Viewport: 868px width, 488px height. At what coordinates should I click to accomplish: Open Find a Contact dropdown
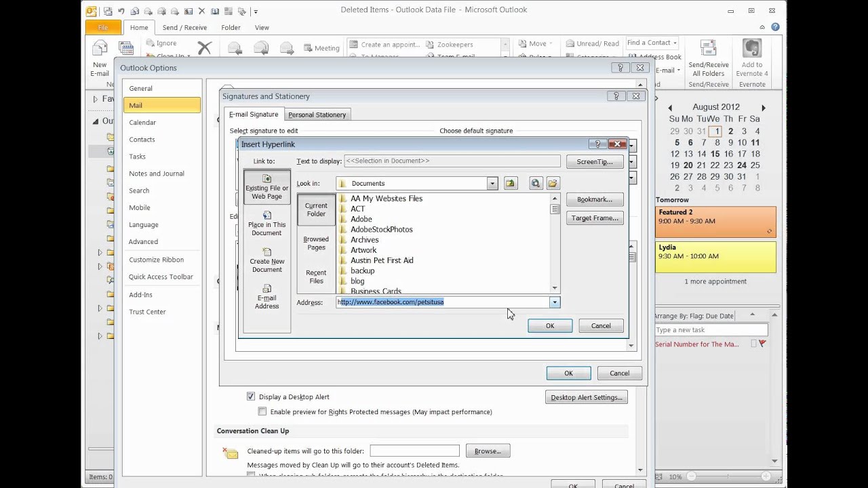click(x=675, y=43)
